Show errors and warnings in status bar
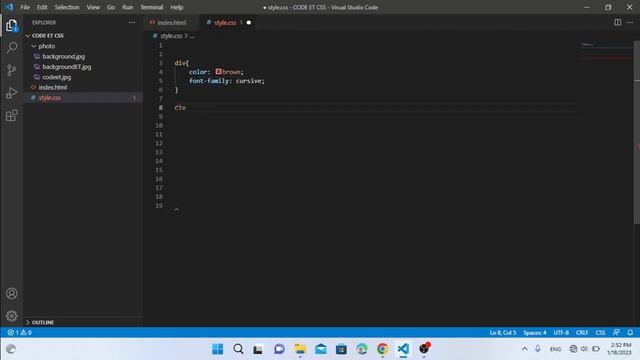640x360 pixels. tap(20, 333)
